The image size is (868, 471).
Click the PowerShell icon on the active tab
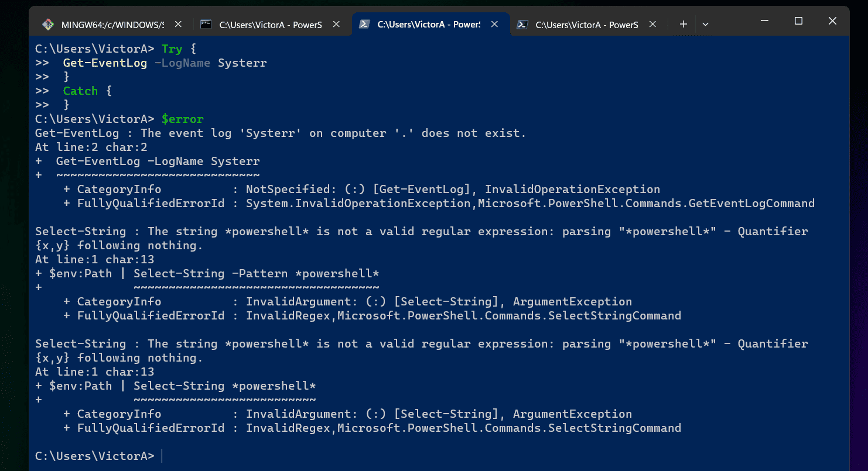(364, 25)
